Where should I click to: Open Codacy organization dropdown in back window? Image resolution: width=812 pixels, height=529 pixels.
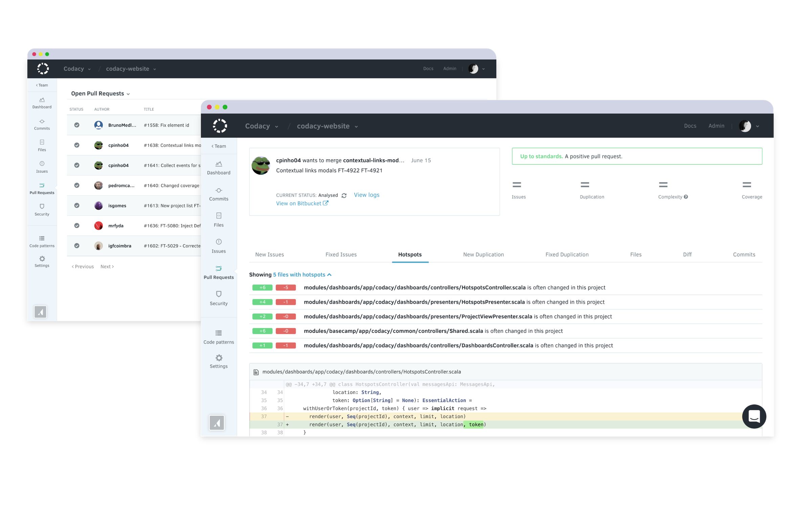tap(77, 69)
